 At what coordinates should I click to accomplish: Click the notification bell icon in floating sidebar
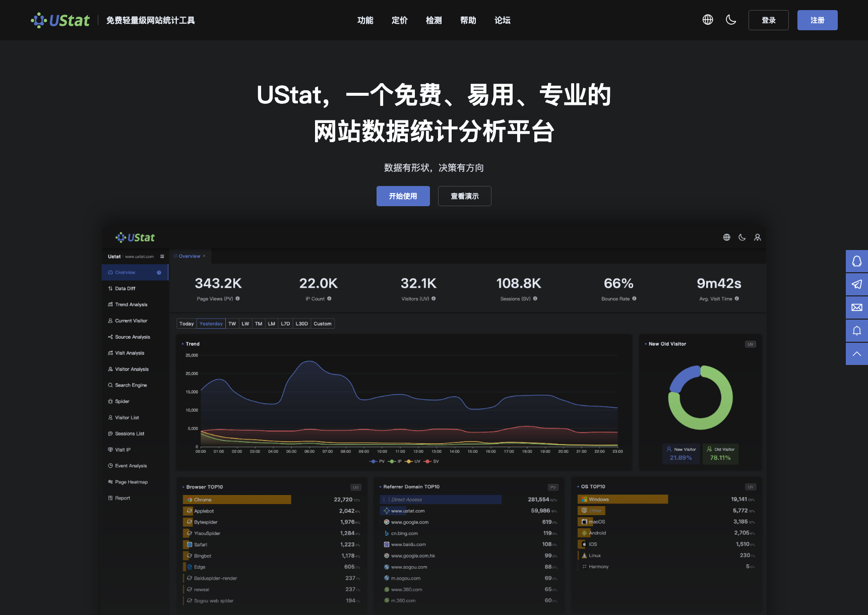(x=857, y=331)
